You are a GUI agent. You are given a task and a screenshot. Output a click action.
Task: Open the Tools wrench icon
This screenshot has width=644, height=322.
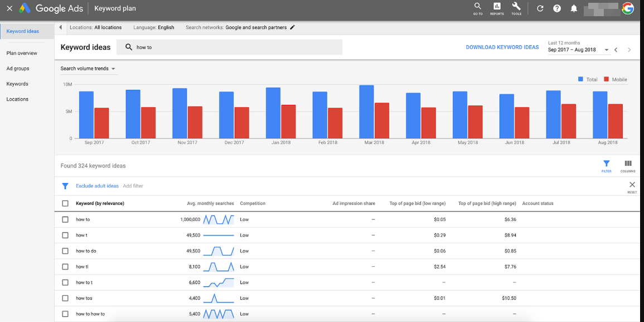click(x=516, y=8)
